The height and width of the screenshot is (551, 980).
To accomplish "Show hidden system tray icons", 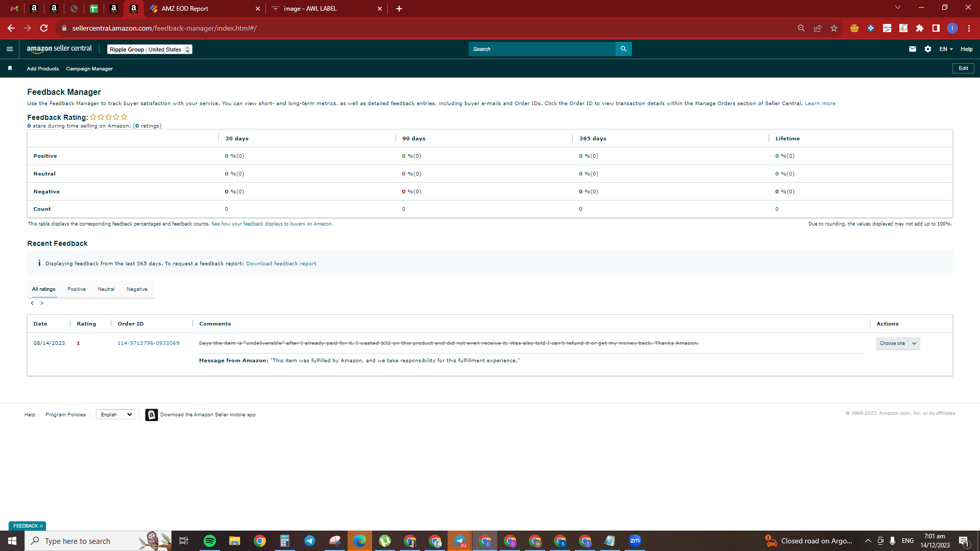I will 868,541.
